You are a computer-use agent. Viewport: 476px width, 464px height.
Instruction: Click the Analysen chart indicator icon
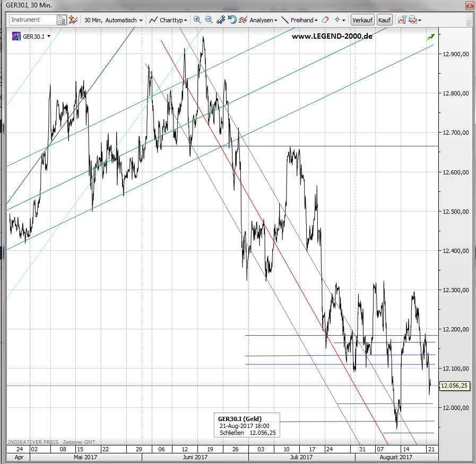tap(243, 20)
